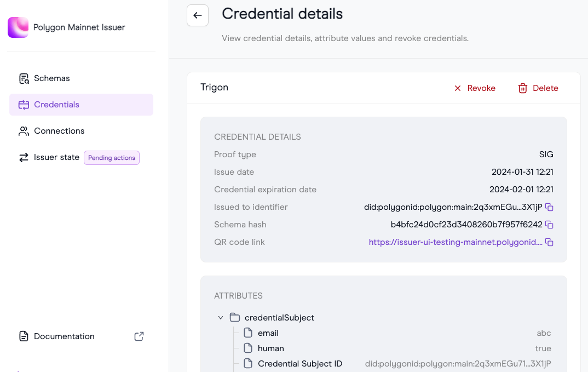Click the Proof type label
The height and width of the screenshot is (372, 588).
(x=235, y=154)
